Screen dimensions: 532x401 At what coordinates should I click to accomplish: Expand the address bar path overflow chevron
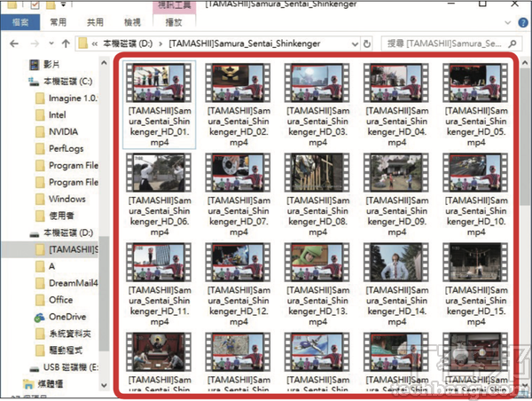pos(93,43)
